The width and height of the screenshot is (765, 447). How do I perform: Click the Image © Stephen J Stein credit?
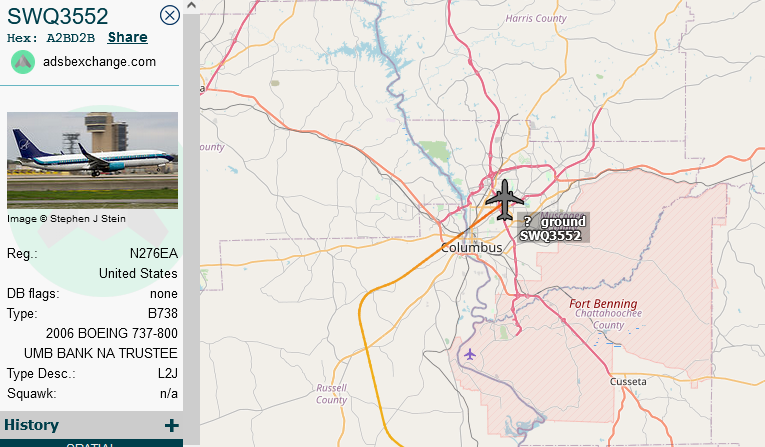tap(66, 219)
